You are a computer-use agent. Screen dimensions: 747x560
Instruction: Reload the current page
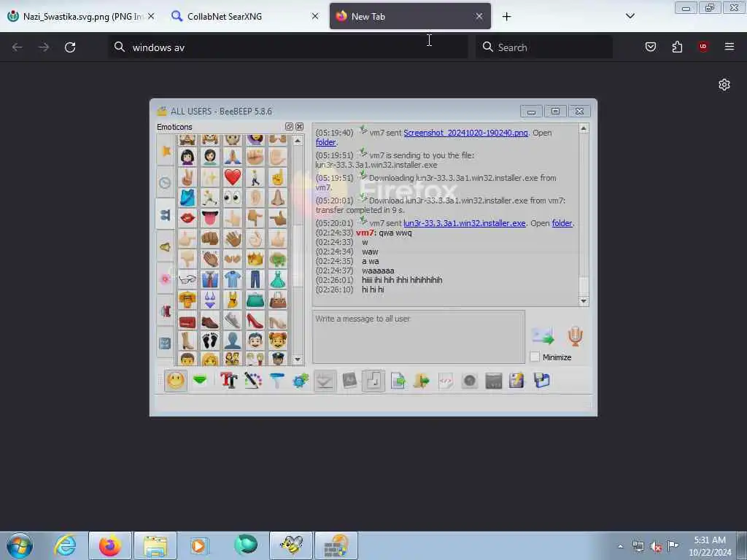(70, 47)
